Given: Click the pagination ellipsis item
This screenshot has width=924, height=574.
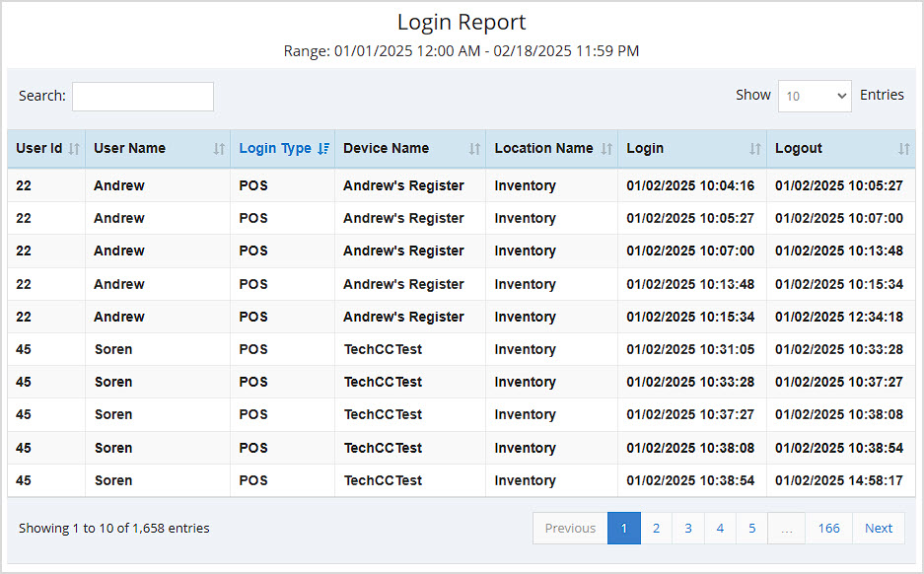Looking at the screenshot, I should 787,529.
